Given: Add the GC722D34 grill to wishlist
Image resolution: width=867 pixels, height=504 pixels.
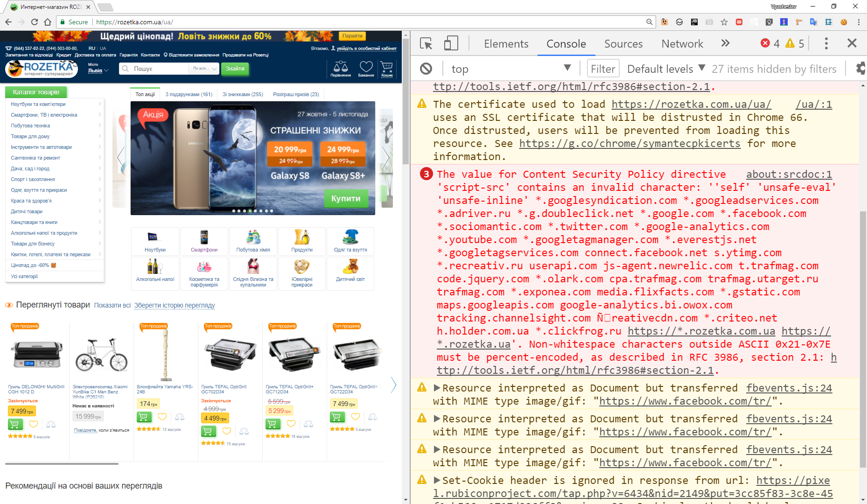Looking at the screenshot, I should coord(356,417).
